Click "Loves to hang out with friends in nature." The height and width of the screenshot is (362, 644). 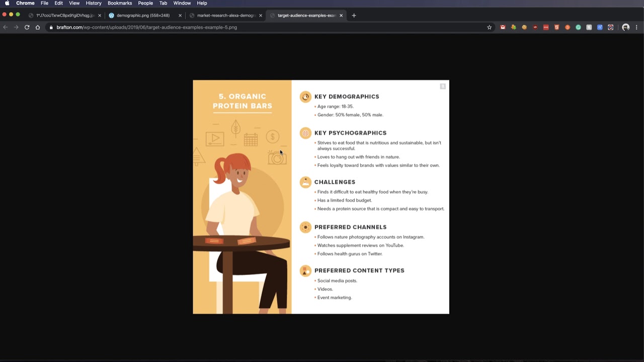coord(359,157)
